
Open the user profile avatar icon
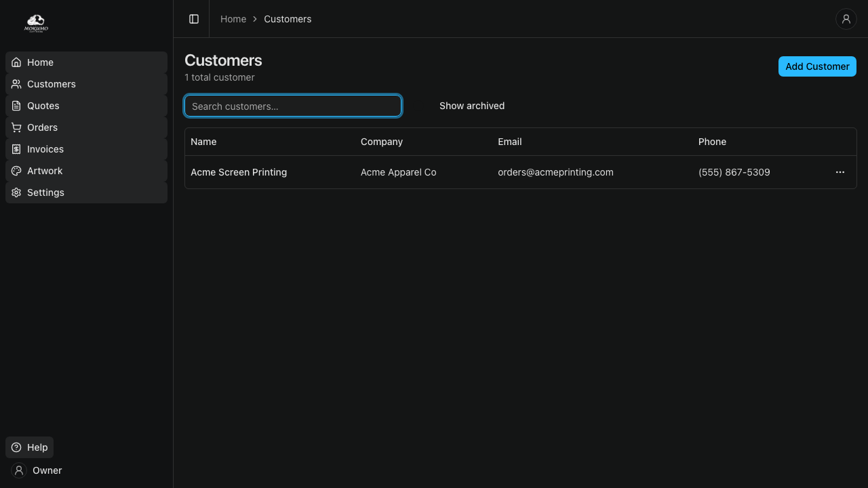pos(846,19)
